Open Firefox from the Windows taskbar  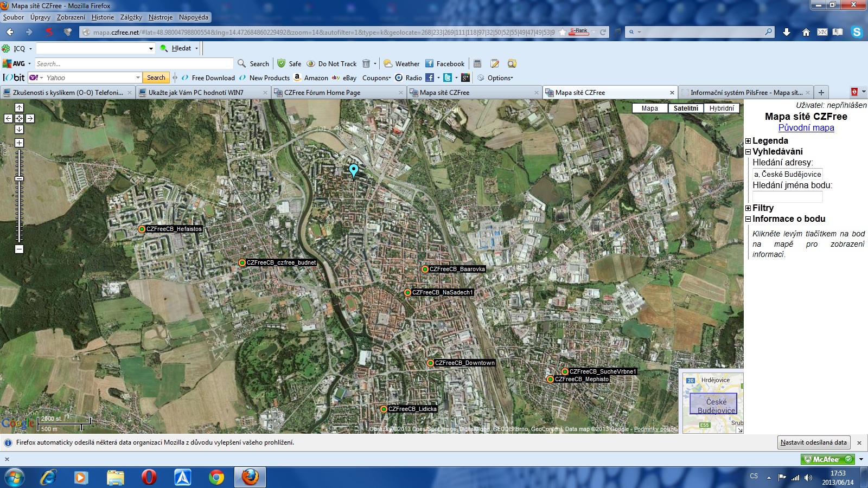tap(250, 477)
